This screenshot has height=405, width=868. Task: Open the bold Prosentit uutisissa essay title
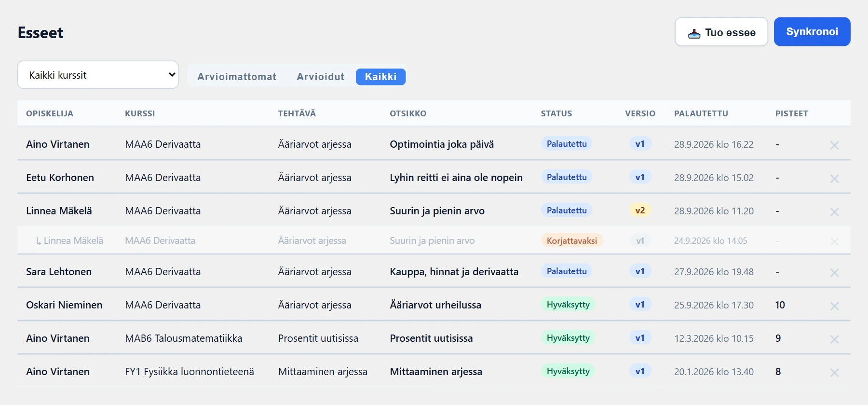click(431, 338)
